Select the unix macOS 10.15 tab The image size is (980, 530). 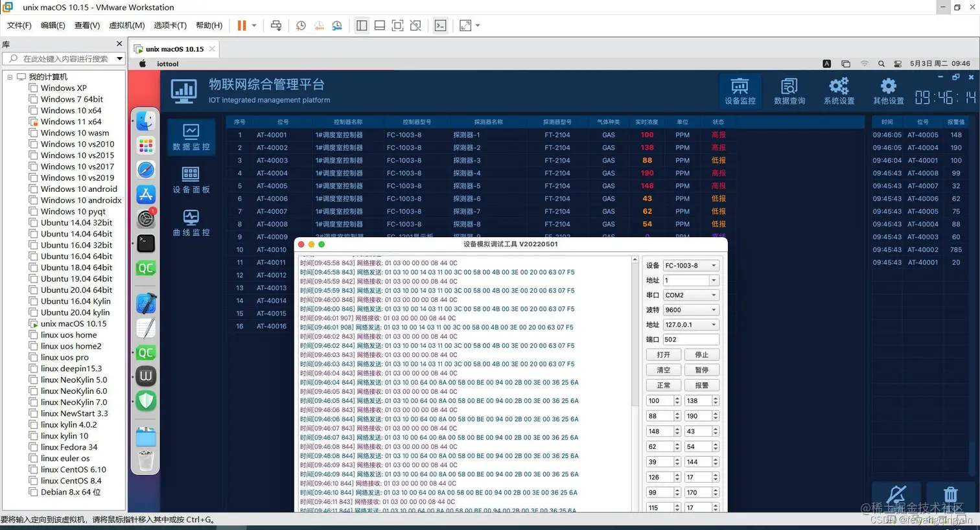coord(173,48)
